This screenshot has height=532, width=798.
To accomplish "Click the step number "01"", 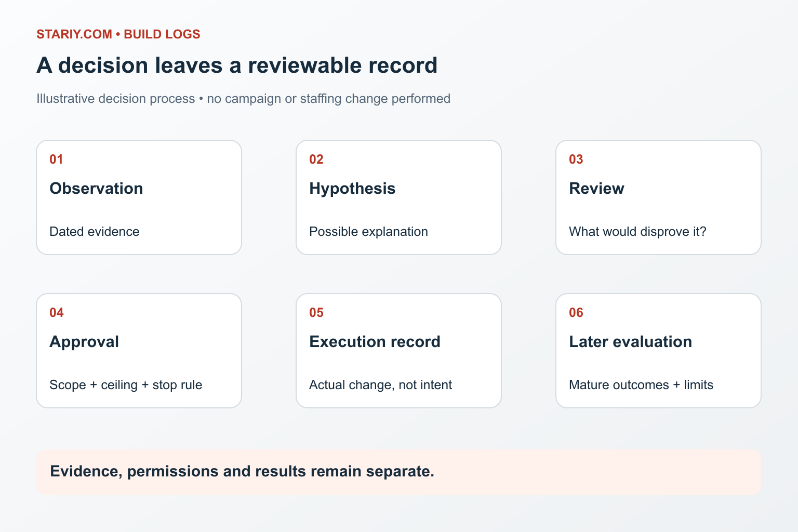I will point(56,159).
